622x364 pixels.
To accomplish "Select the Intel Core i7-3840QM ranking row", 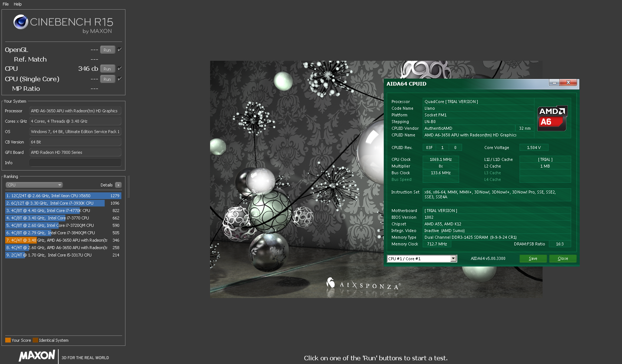I will (x=63, y=233).
